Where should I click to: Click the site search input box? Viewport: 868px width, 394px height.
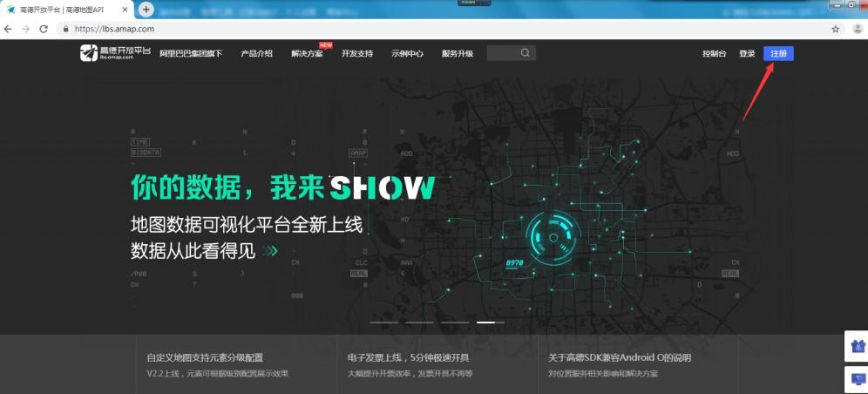511,53
